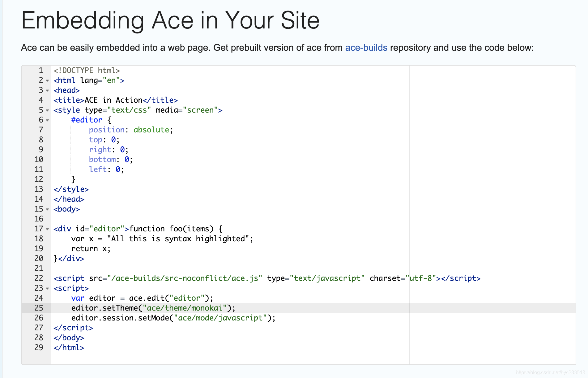Click the 'screen' media value on line 5
The image size is (588, 378).
coord(200,110)
